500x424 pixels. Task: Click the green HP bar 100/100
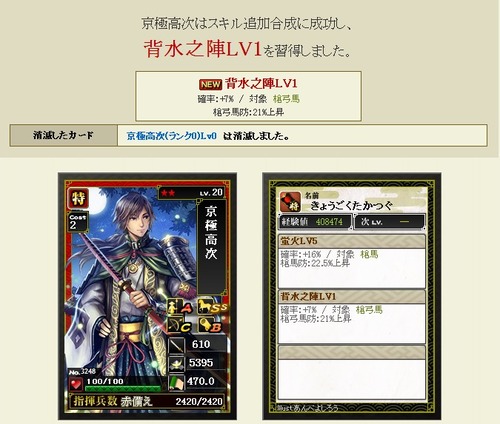pos(123,388)
